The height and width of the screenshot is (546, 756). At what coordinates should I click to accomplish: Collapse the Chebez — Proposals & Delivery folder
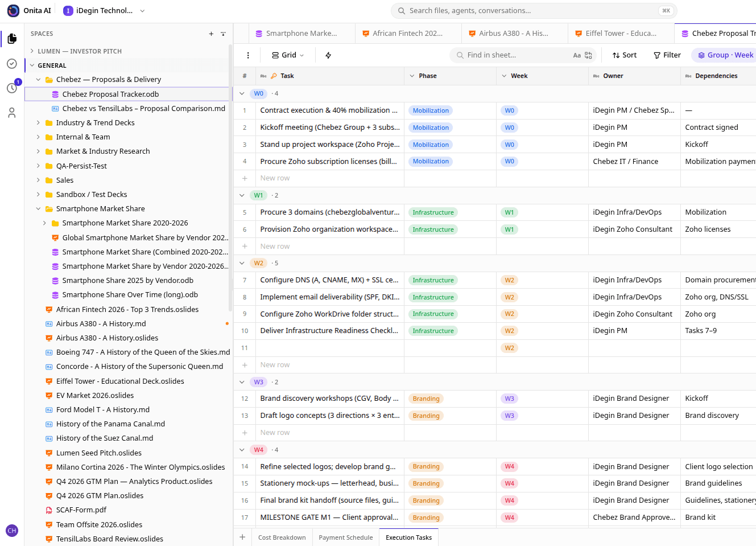tap(38, 80)
